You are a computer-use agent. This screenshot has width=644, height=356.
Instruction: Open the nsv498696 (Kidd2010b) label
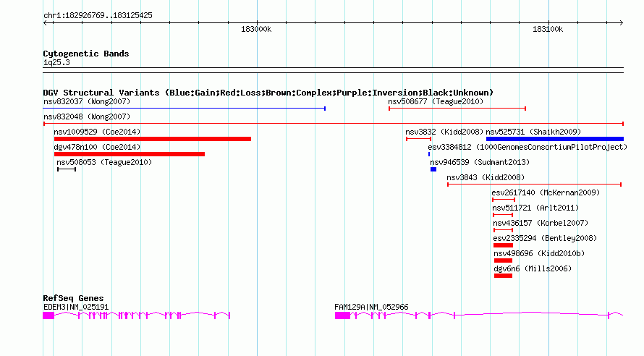point(539,253)
